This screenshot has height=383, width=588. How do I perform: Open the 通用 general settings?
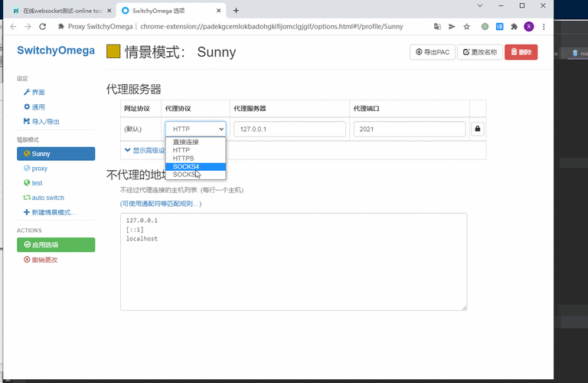click(34, 107)
